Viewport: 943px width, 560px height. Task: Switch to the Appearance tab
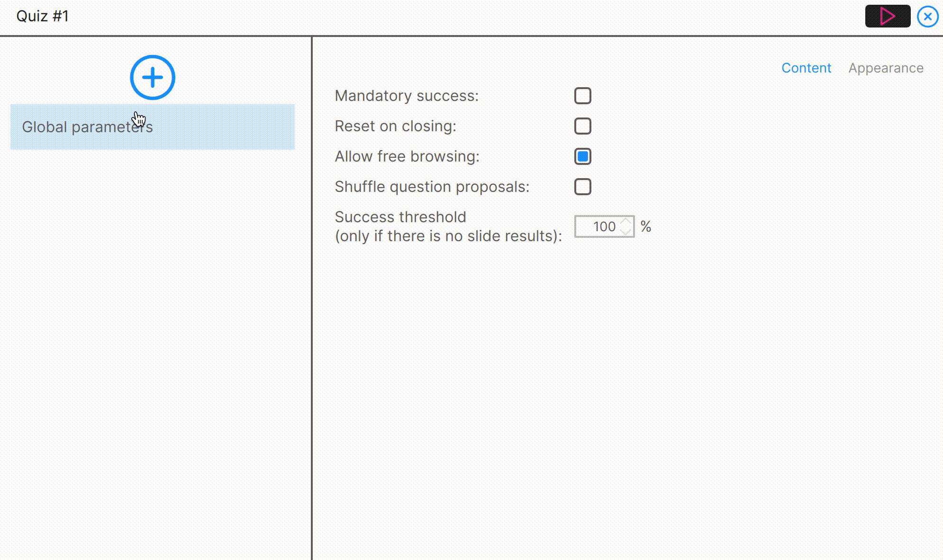point(886,68)
